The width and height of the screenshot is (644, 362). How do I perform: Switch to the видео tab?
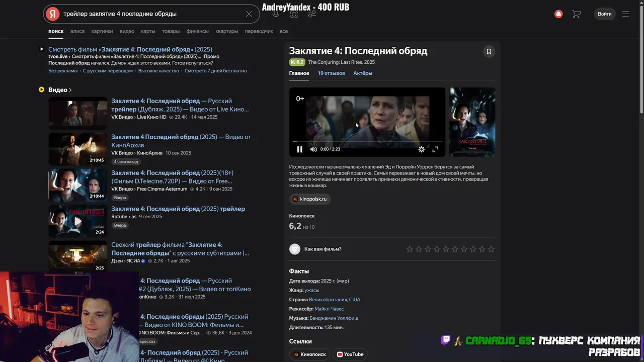tap(127, 31)
